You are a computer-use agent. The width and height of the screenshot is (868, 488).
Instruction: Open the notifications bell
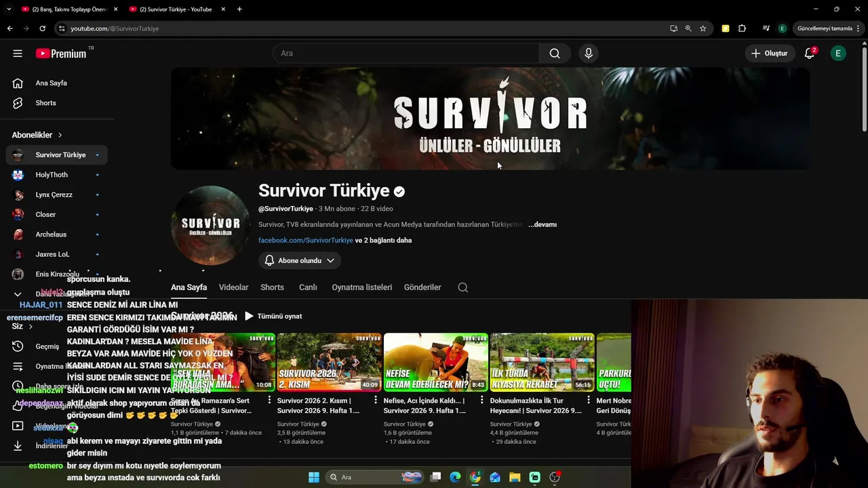click(809, 54)
